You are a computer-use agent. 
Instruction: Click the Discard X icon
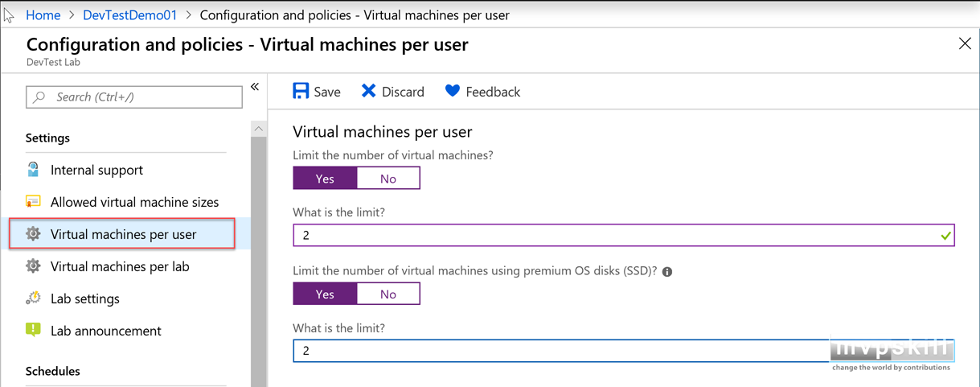[x=368, y=91]
